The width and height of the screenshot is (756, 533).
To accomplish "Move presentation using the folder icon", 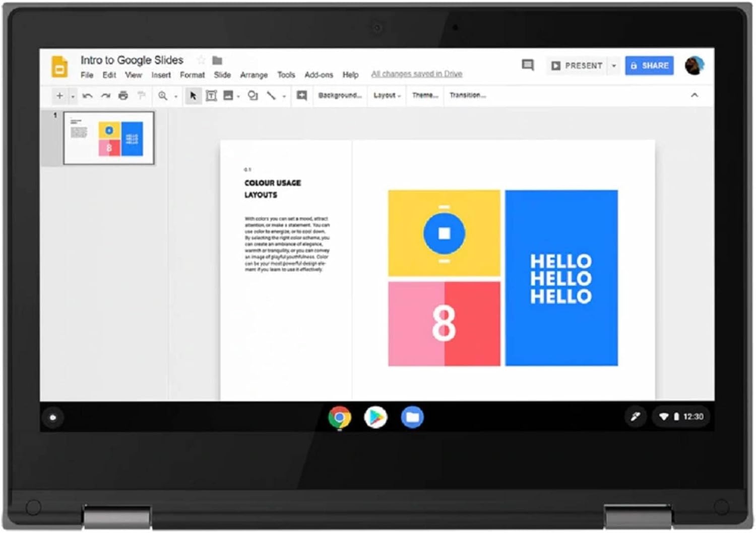I will pyautogui.click(x=217, y=61).
